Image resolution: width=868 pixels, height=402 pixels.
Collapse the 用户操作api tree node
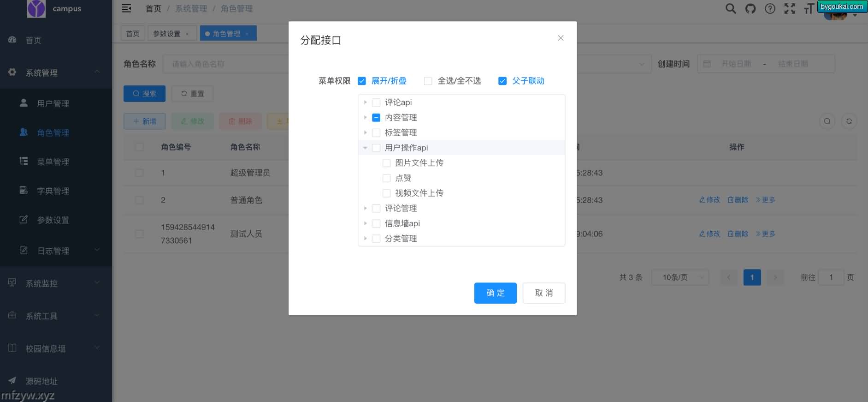tap(365, 148)
